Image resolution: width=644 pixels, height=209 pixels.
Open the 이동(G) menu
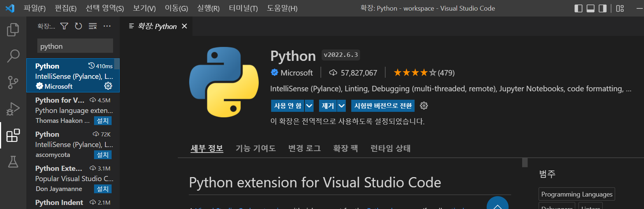[176, 8]
